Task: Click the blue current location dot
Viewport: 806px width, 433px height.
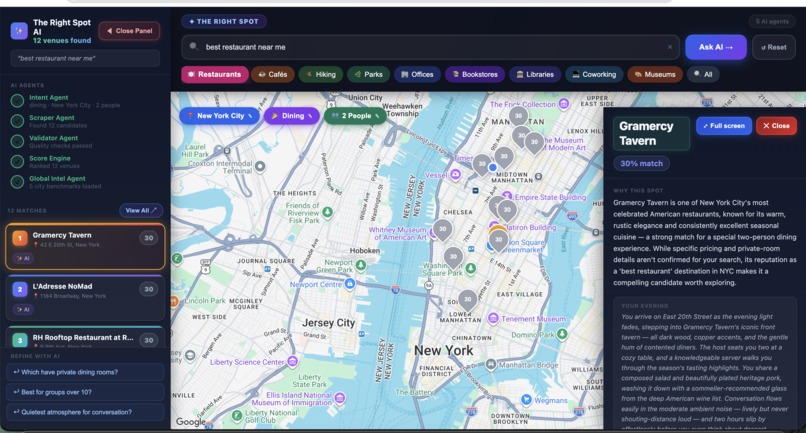Action: click(492, 167)
